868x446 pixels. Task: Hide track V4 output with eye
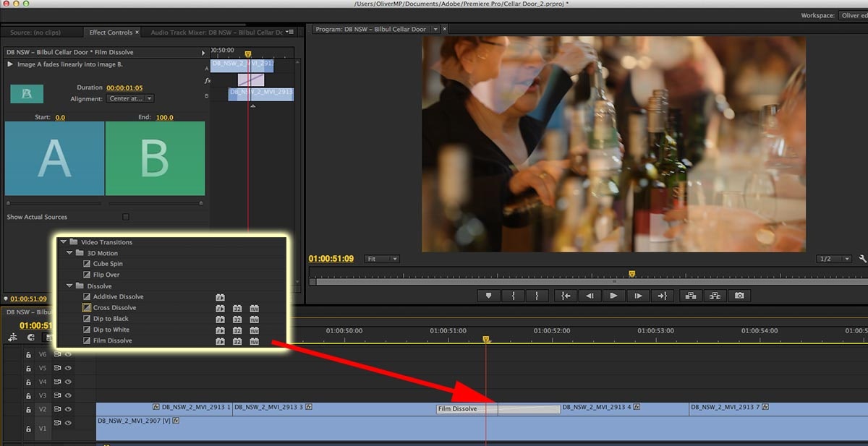click(69, 382)
